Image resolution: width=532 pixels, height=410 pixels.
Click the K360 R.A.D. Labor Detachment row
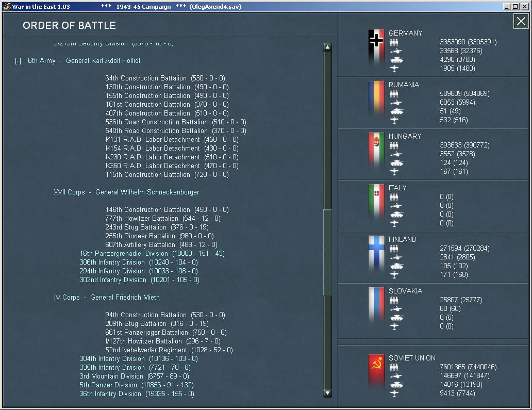click(x=172, y=166)
